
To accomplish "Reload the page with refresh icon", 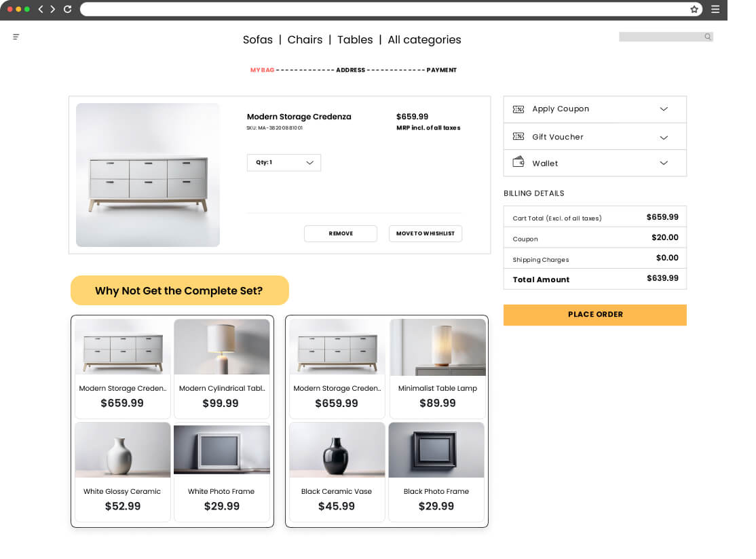I will [67, 9].
